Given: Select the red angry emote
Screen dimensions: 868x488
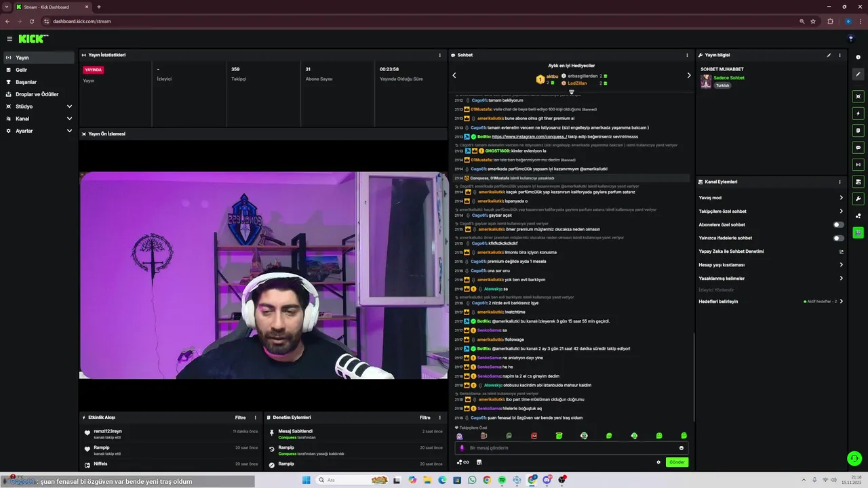Looking at the screenshot, I should point(534,436).
